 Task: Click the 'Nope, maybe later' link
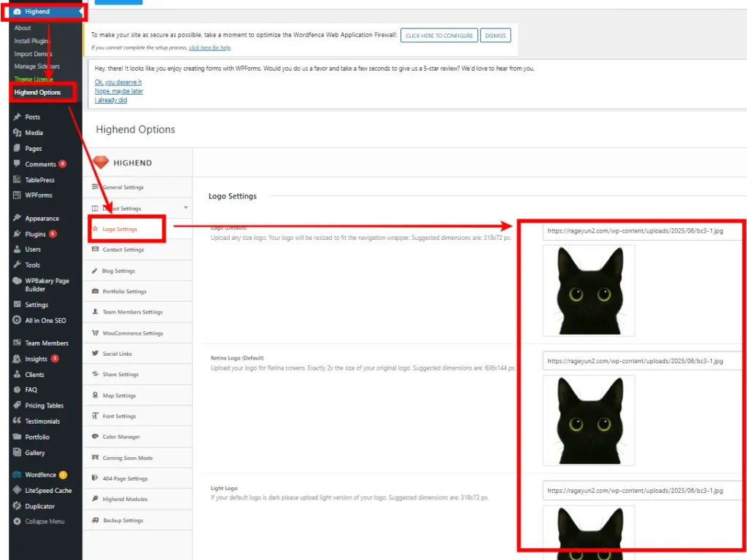(x=119, y=91)
